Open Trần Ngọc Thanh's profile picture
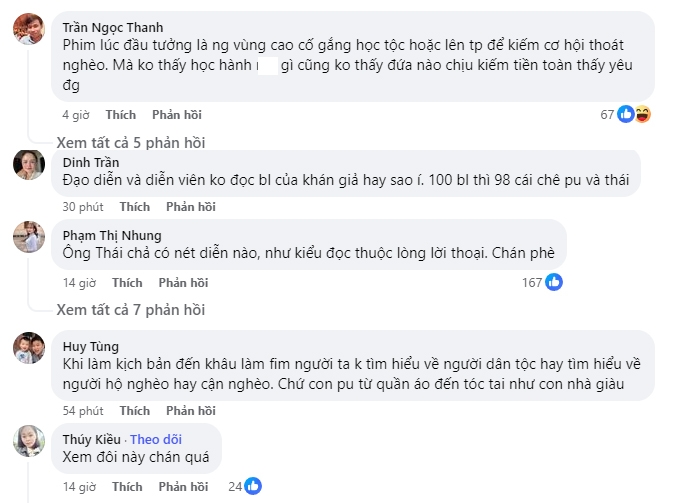 [29, 29]
